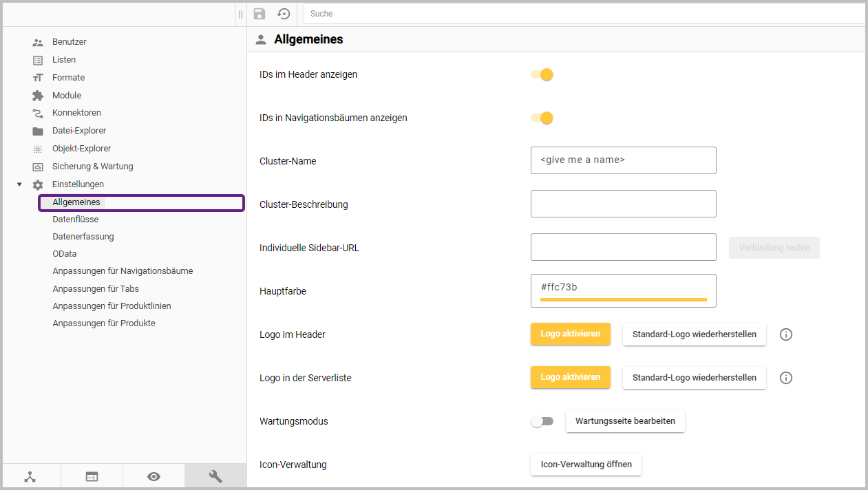This screenshot has width=868, height=490.
Task: Open Datenflüsse settings entry
Action: [x=75, y=220]
